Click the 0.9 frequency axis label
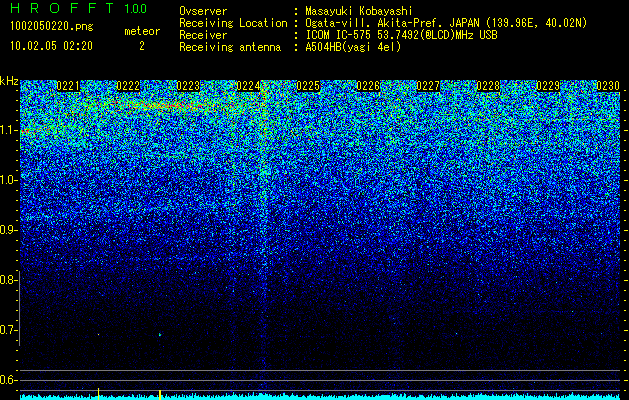Image resolution: width=629 pixels, height=400 pixels. click(x=8, y=230)
